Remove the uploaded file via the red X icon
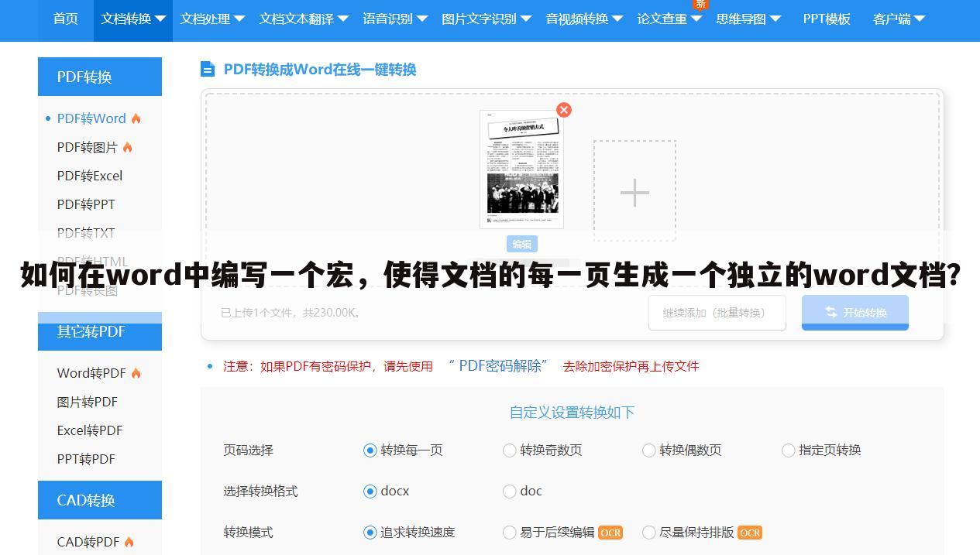 coord(564,110)
